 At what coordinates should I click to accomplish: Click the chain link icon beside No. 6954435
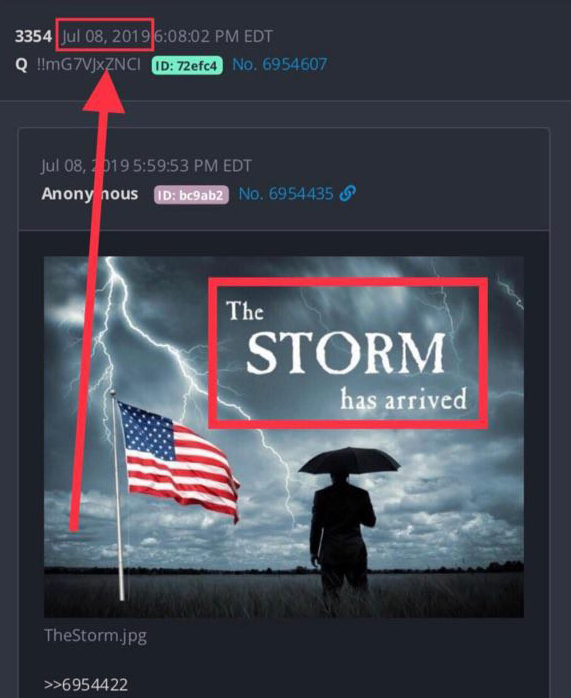click(347, 193)
